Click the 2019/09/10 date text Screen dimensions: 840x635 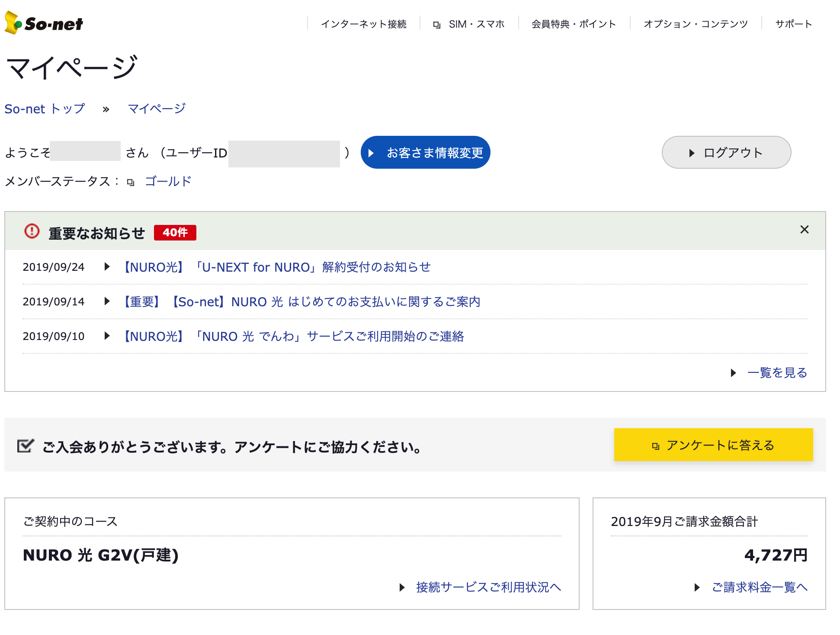click(54, 336)
